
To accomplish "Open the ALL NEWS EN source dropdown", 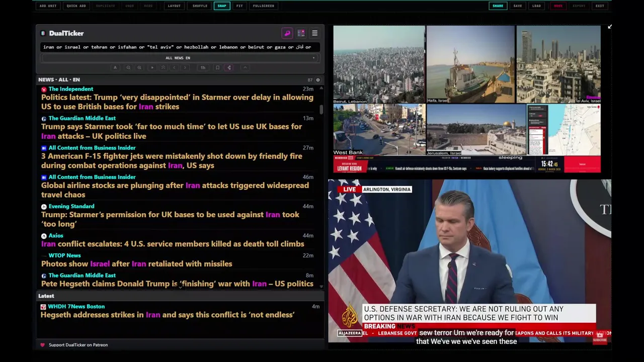I will pos(178,58).
